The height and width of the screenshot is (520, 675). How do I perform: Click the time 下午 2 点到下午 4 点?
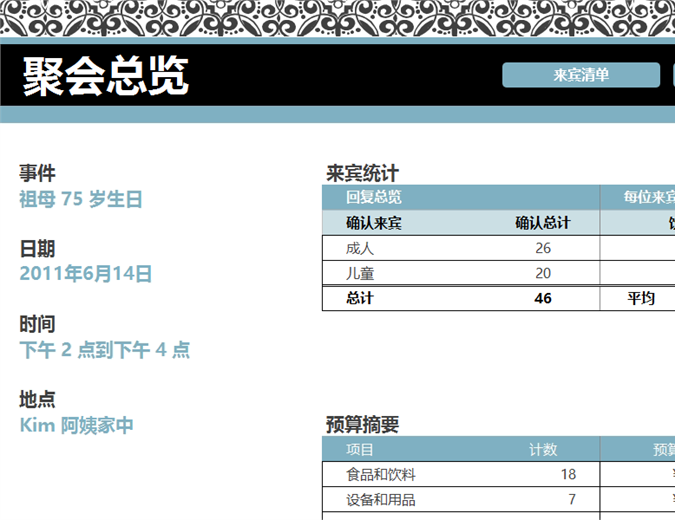click(x=105, y=350)
